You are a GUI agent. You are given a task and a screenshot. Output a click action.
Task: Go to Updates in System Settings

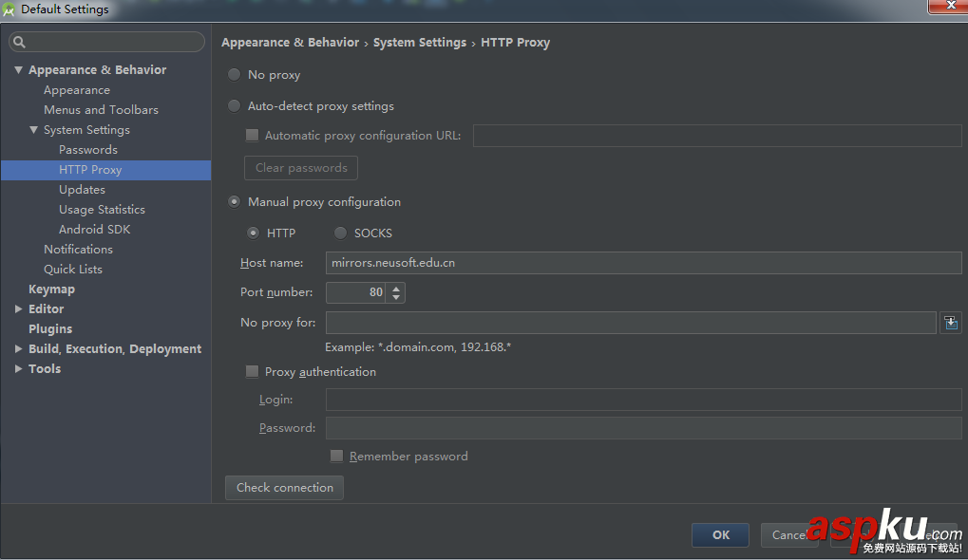(82, 190)
